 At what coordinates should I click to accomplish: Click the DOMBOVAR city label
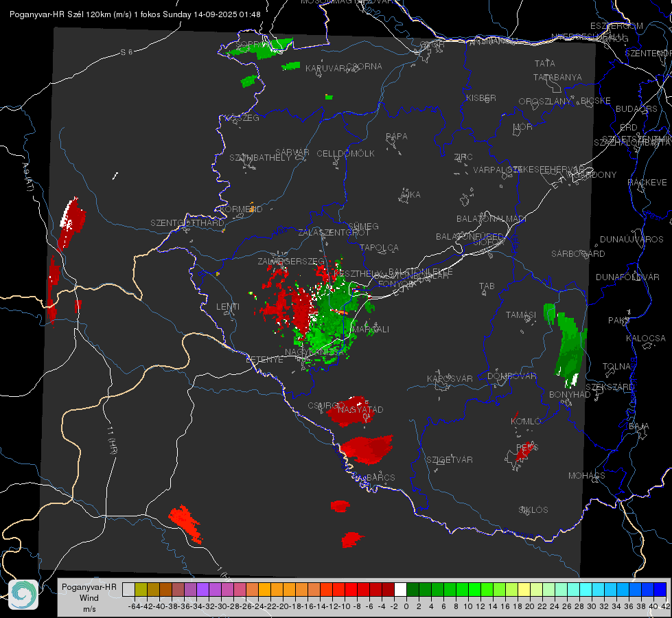point(511,376)
